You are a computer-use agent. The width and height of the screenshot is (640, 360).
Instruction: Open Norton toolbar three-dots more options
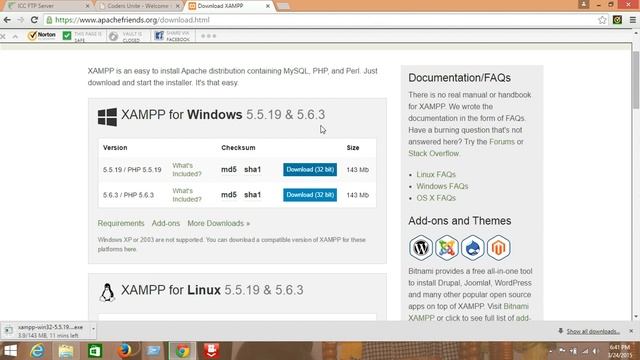(208, 36)
